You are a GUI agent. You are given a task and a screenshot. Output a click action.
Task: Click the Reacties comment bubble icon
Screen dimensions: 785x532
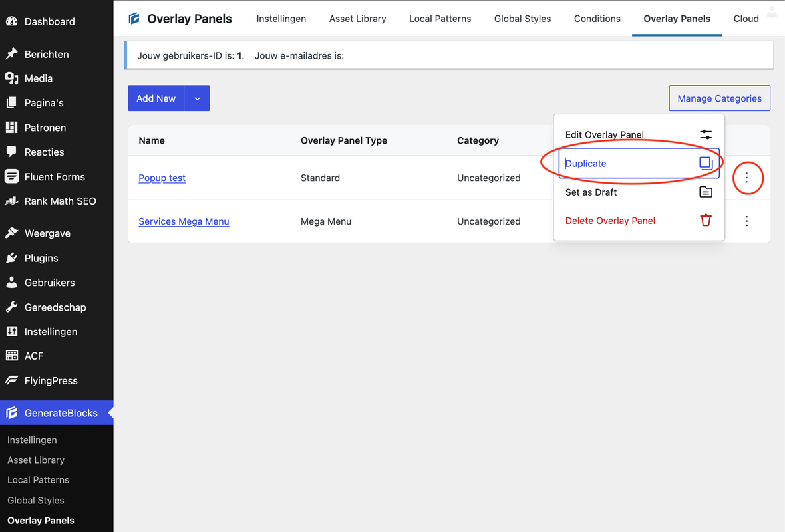(x=11, y=152)
